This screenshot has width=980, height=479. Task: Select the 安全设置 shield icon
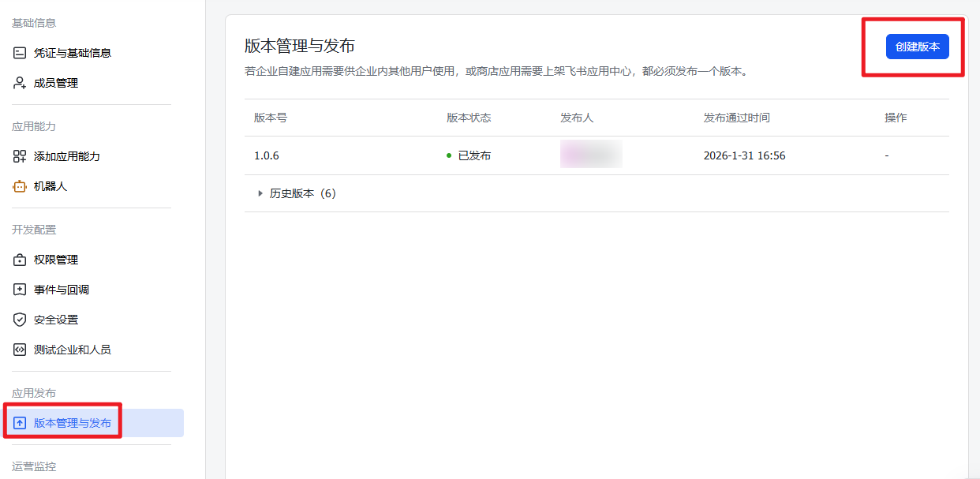20,320
